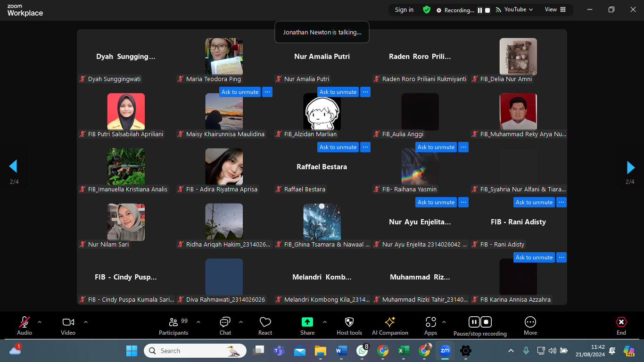Pause the recording
The height and width of the screenshot is (362, 644).
[x=474, y=321]
